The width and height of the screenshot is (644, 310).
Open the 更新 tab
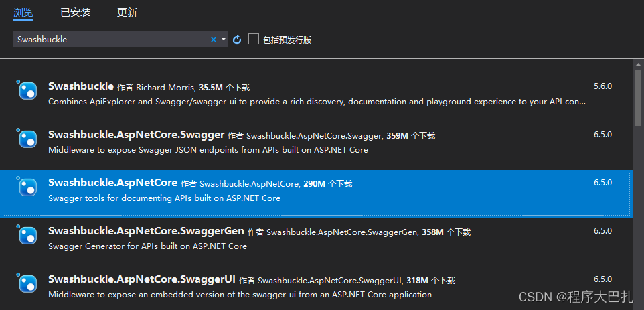127,13
